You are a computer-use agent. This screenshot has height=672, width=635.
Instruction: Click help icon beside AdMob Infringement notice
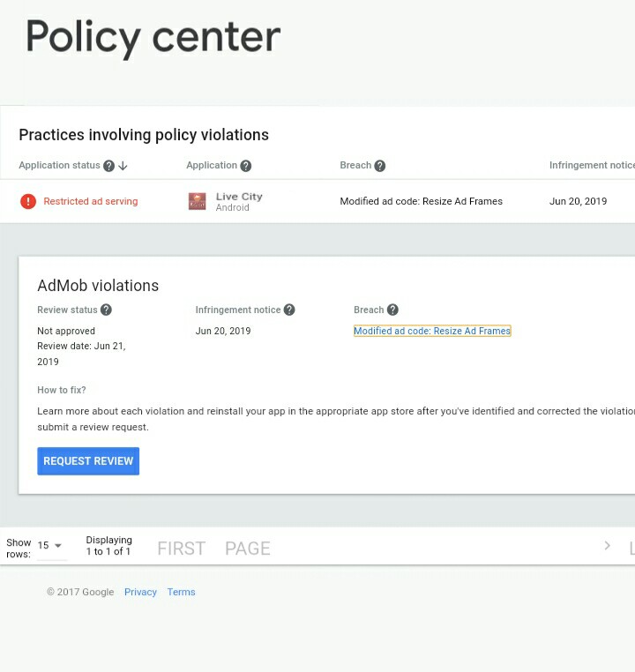(x=289, y=310)
